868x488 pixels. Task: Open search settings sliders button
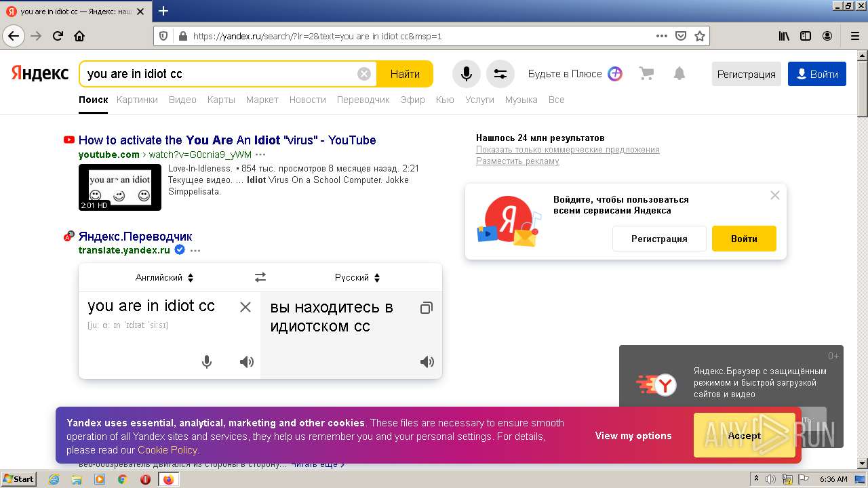(500, 74)
